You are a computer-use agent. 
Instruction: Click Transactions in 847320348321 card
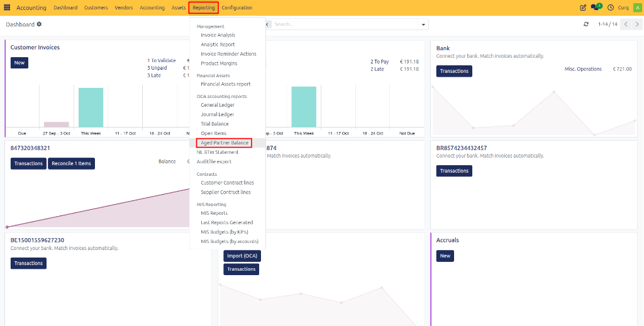[x=28, y=163]
